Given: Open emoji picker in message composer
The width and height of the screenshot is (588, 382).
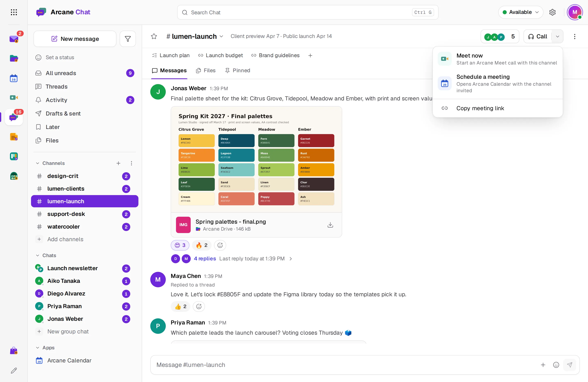Looking at the screenshot, I should tap(556, 365).
